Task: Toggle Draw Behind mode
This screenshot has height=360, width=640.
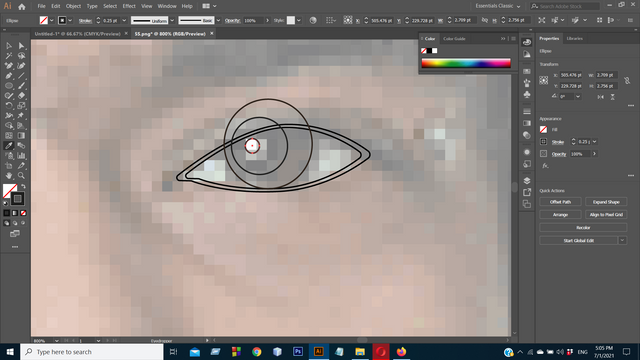Action: tap(15, 223)
